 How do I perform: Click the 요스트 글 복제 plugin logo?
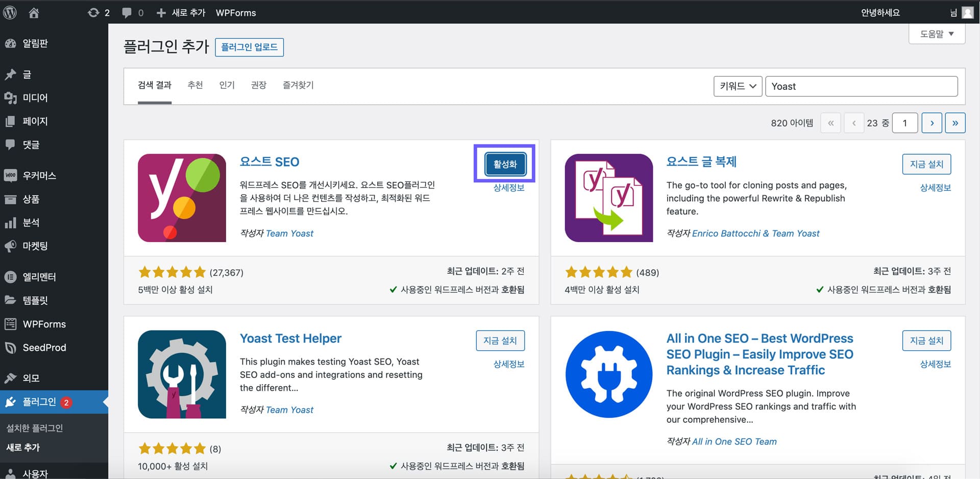pyautogui.click(x=608, y=198)
